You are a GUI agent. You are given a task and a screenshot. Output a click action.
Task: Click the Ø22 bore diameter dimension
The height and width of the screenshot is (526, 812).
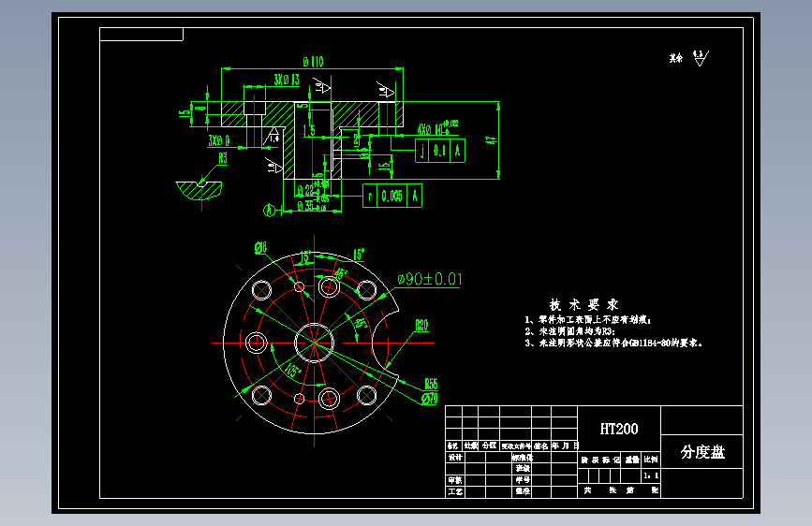[x=313, y=190]
